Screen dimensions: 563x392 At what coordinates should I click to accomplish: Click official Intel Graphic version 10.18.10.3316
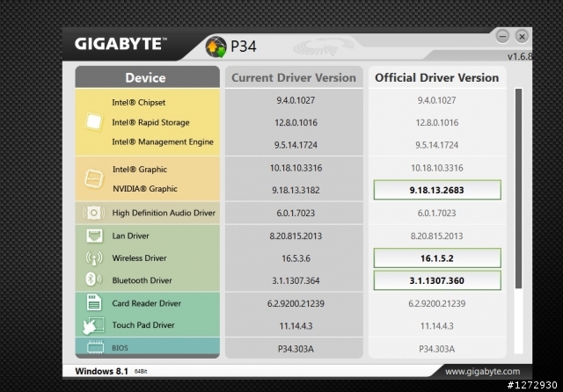pyautogui.click(x=437, y=168)
